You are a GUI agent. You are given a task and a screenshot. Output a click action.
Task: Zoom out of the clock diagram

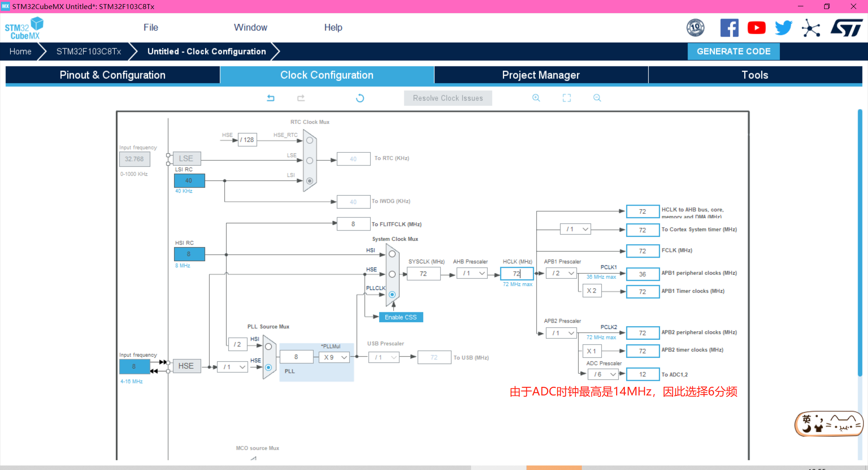(597, 98)
